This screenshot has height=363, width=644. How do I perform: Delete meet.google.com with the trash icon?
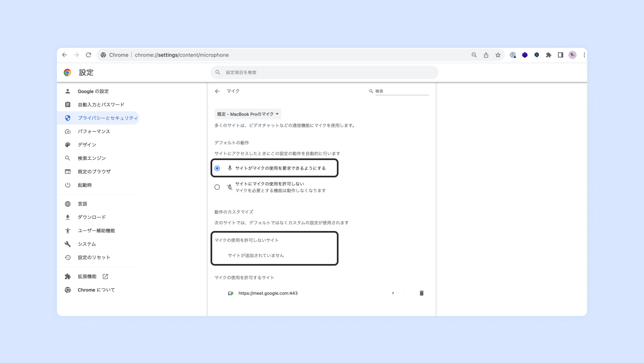coord(421,293)
